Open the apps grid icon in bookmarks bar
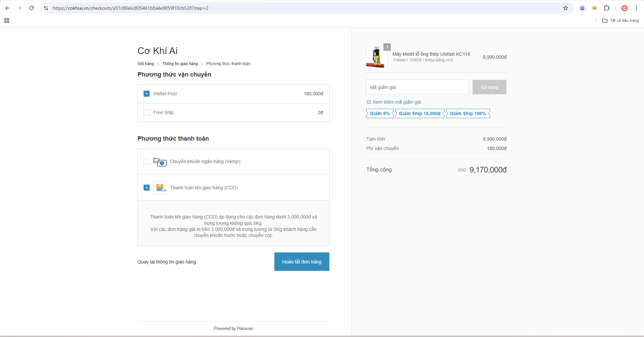Image resolution: width=644 pixels, height=337 pixels. [x=7, y=20]
